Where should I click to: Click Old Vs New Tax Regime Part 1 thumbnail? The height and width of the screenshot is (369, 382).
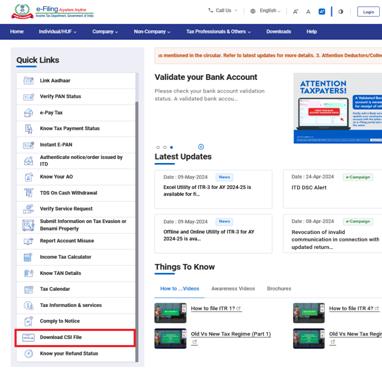(x=170, y=338)
